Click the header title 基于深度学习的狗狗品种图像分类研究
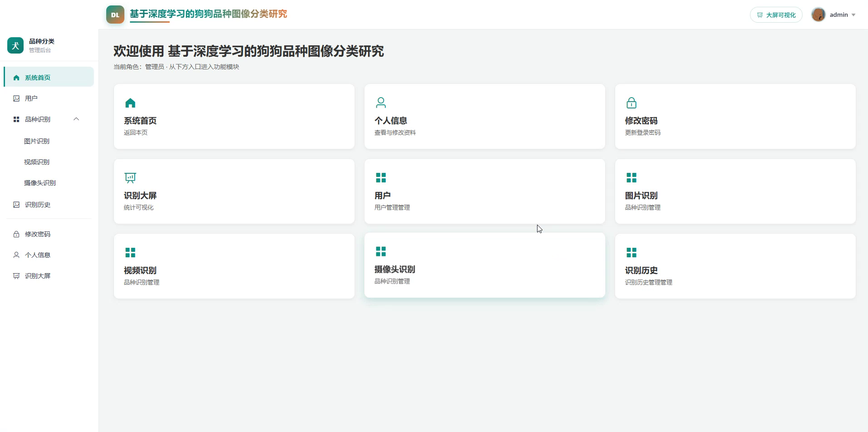The height and width of the screenshot is (432, 868). click(x=208, y=14)
